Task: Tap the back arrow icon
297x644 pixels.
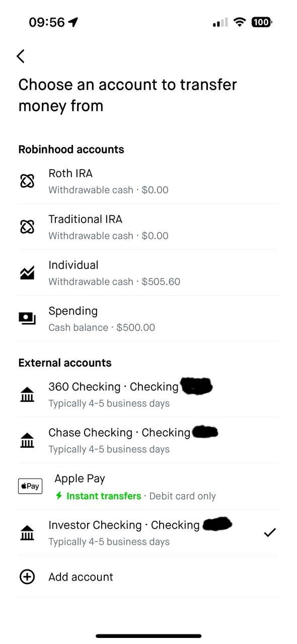Action: point(21,56)
